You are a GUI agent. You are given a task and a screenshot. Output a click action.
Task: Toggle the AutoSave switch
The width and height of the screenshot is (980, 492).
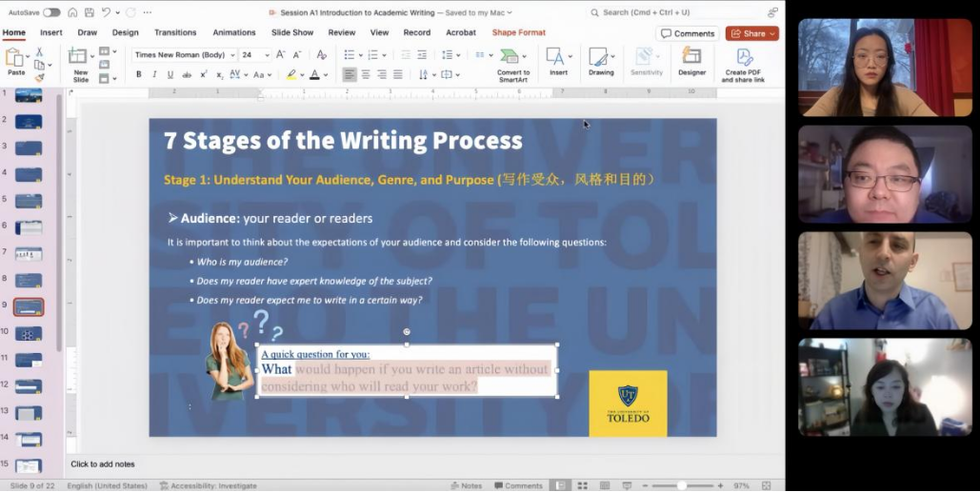pyautogui.click(x=50, y=12)
